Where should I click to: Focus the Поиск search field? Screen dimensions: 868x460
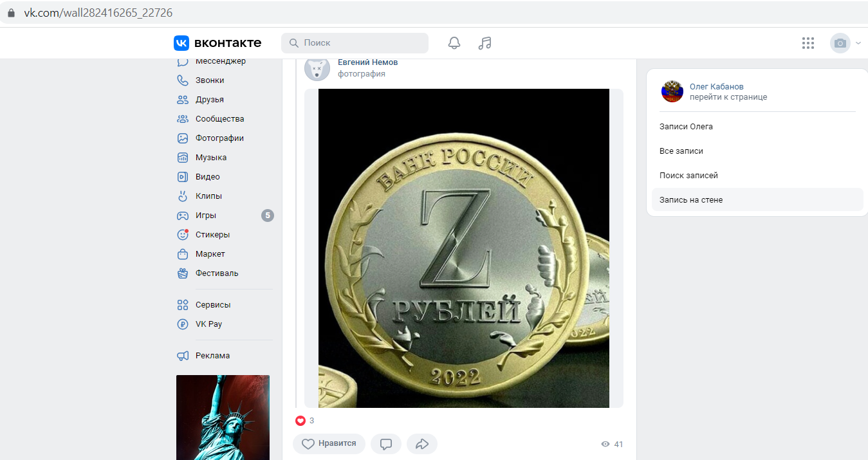pos(355,43)
